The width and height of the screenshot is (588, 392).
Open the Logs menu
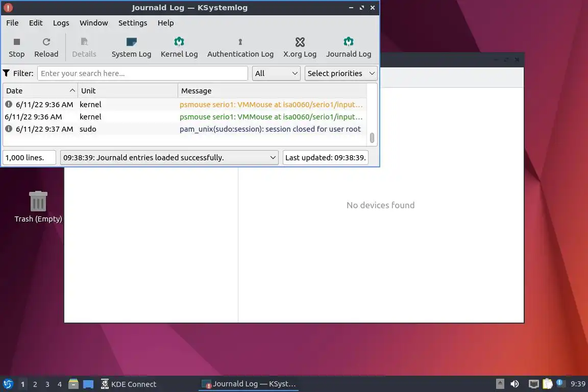click(x=61, y=23)
